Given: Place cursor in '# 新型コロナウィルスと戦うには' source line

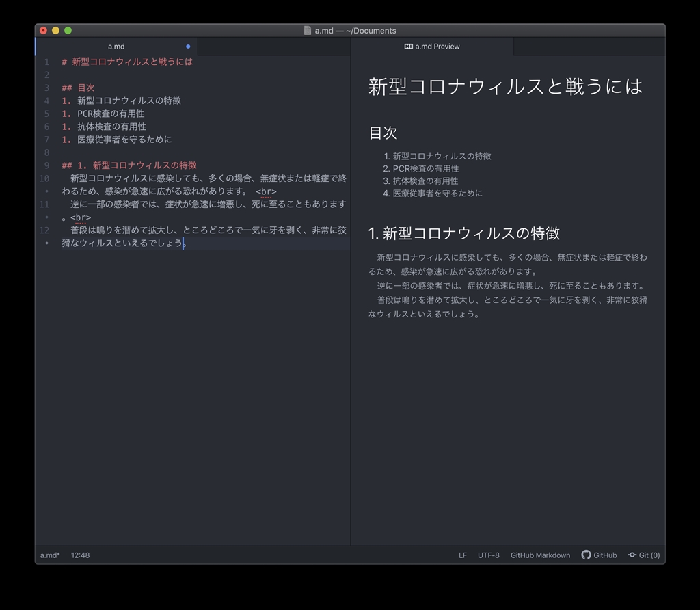Looking at the screenshot, I should click(x=127, y=62).
